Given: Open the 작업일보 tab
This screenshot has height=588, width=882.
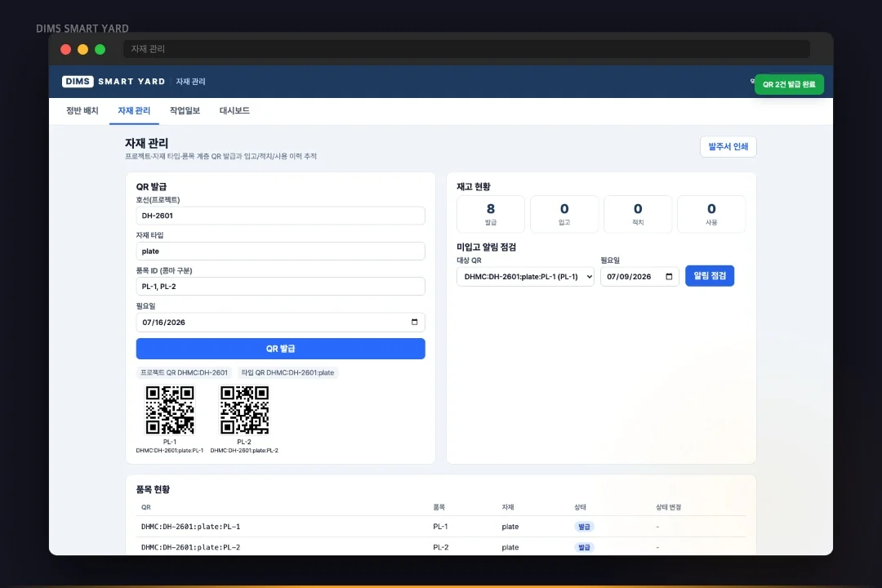Looking at the screenshot, I should coord(185,111).
